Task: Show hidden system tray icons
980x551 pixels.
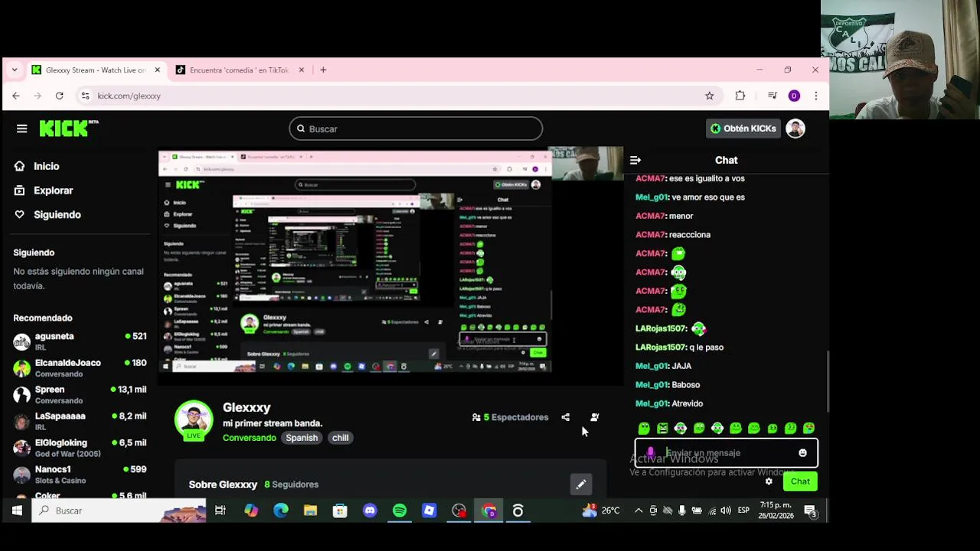Action: pyautogui.click(x=639, y=510)
